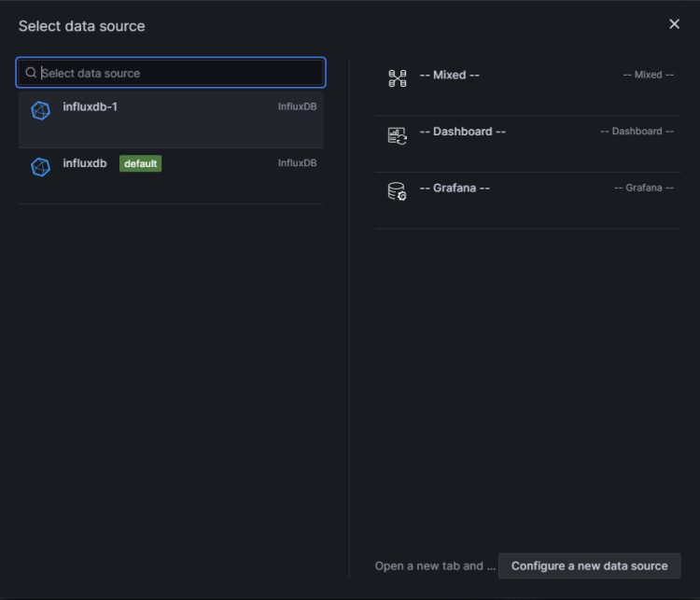Viewport: 700px width, 600px height.
Task: Click the influxdb-1 data source icon
Action: coord(40,110)
